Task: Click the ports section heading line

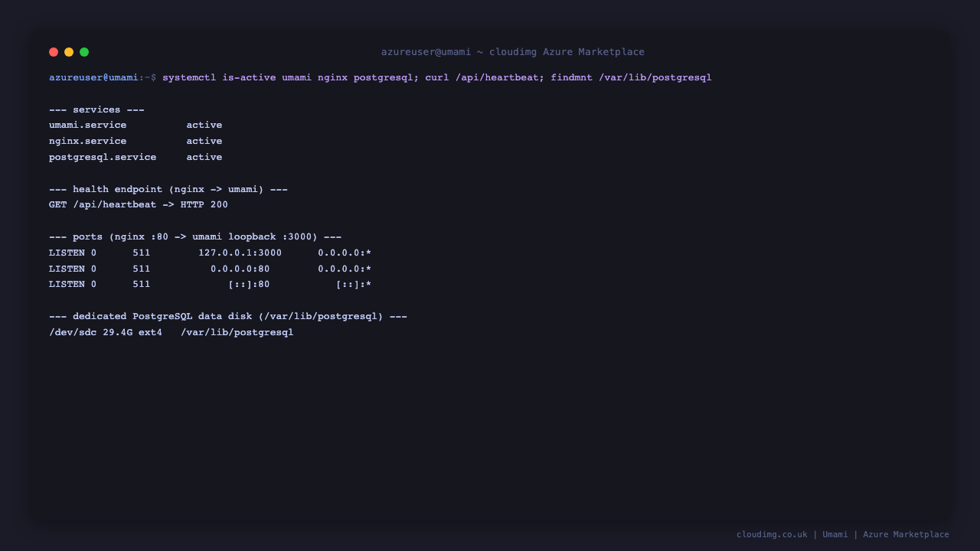Action: (195, 236)
